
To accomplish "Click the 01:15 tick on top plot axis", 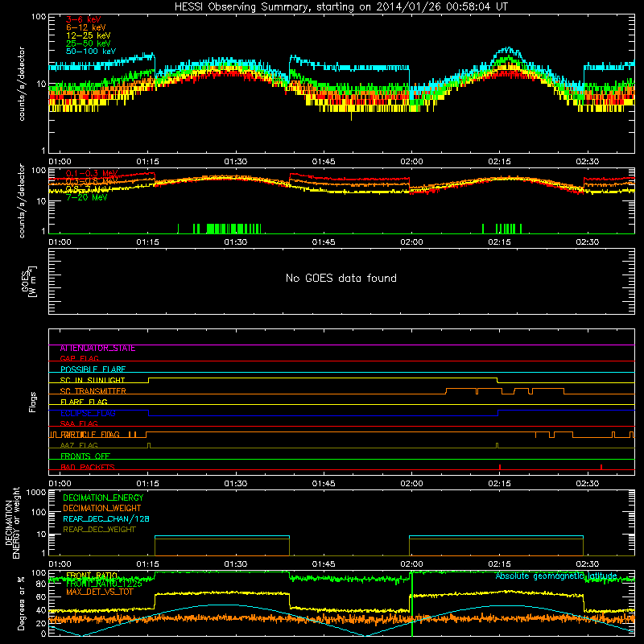I will [147, 162].
